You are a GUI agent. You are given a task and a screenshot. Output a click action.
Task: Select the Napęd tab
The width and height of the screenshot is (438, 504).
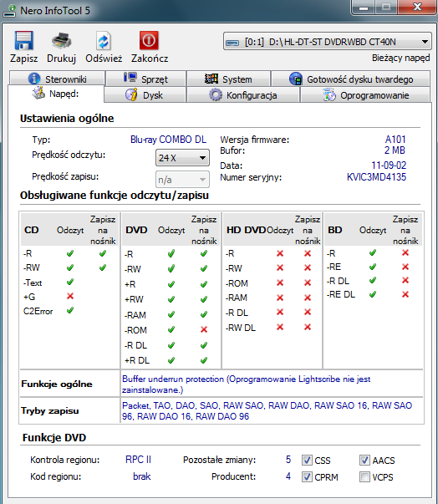pyautogui.click(x=56, y=94)
